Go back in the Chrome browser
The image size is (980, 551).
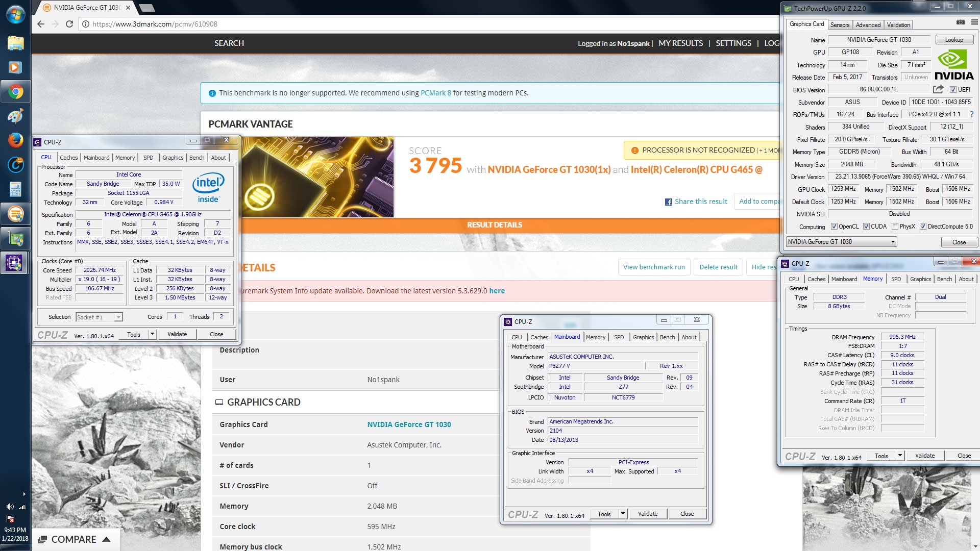point(41,24)
